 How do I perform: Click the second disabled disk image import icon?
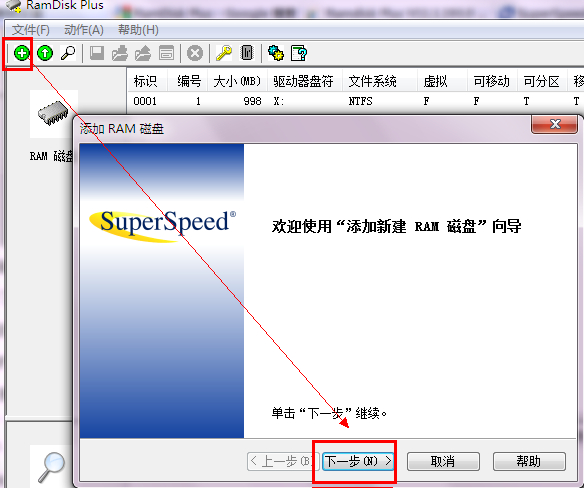[x=143, y=53]
